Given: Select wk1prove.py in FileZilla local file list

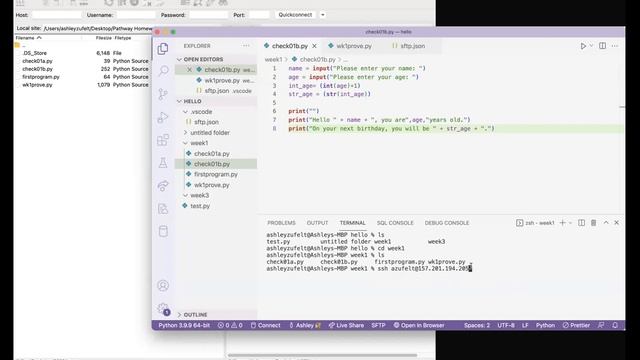Looking at the screenshot, I should [37, 85].
